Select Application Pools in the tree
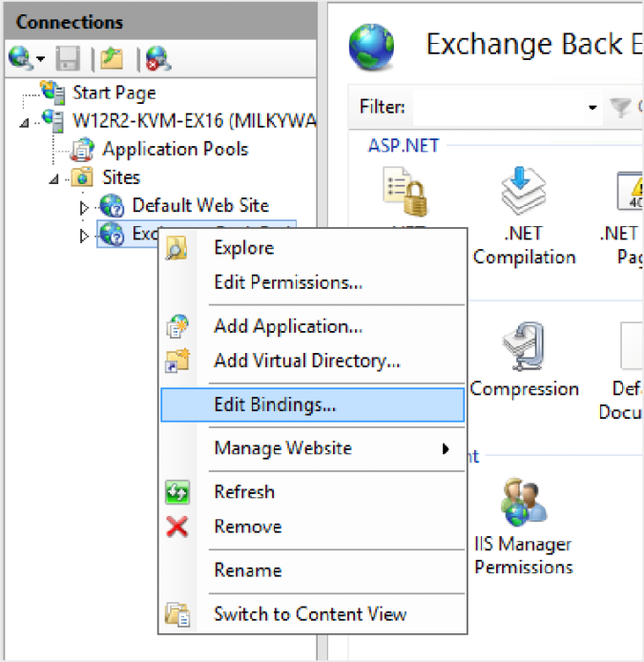Image resolution: width=644 pixels, height=662 pixels. tap(175, 149)
